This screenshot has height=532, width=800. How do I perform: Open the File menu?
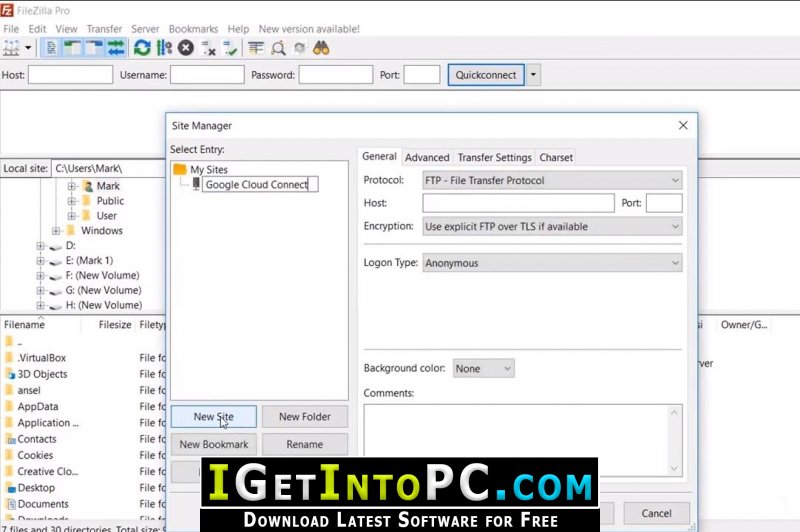11,29
